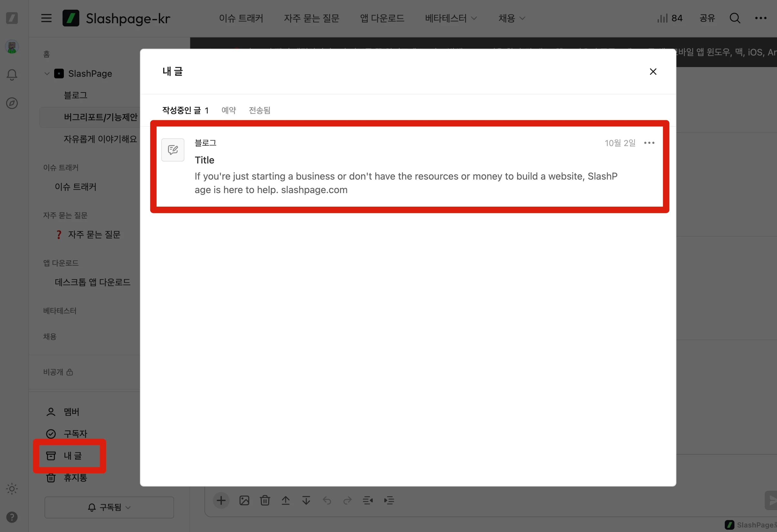Toggle the hamburger sidebar menu
777x532 pixels.
pos(46,18)
